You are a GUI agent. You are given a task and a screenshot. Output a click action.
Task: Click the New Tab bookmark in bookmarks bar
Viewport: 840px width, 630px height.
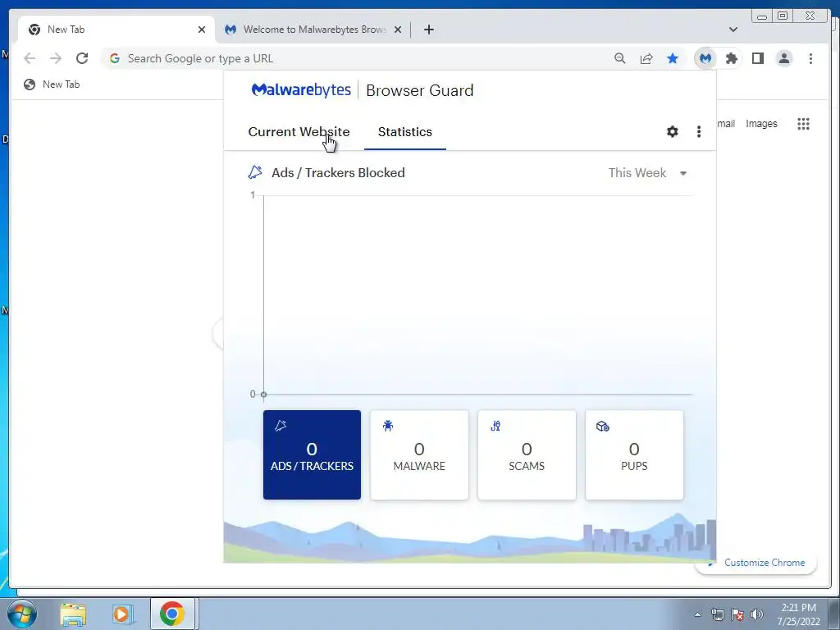pos(52,84)
